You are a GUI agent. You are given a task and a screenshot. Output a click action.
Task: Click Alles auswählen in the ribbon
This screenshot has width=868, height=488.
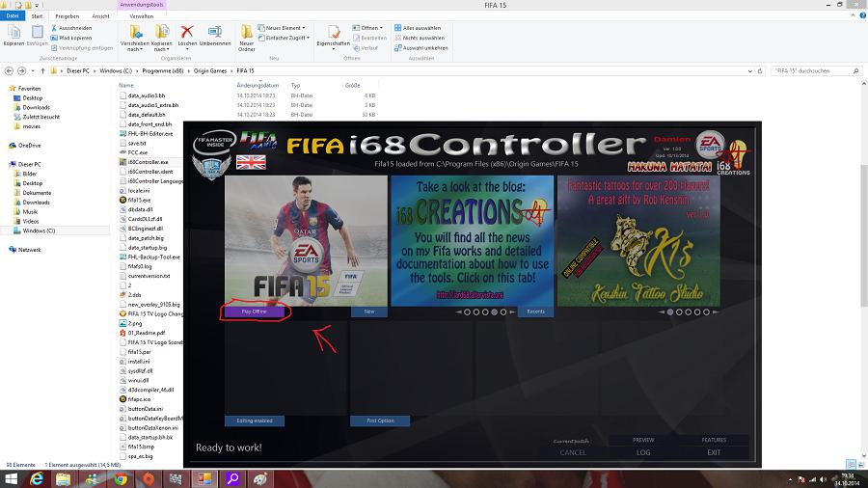[418, 28]
